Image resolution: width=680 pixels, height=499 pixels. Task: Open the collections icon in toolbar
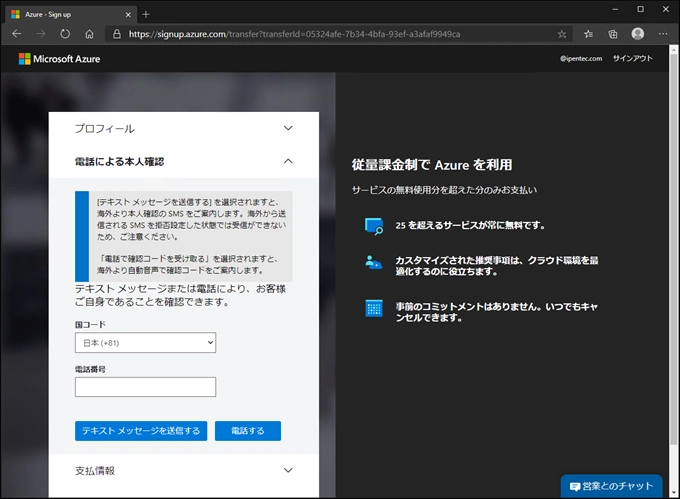(613, 34)
